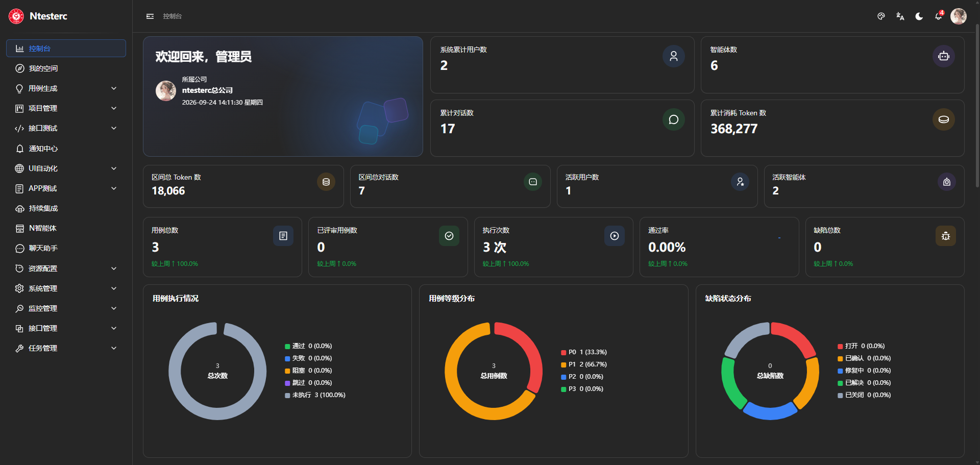Open 我的空间 menu item
980x465 pixels.
tap(66, 68)
